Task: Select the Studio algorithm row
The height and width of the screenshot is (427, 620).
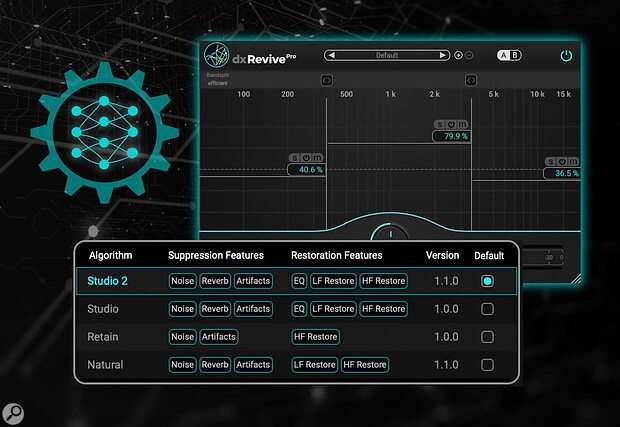Action: click(297, 309)
